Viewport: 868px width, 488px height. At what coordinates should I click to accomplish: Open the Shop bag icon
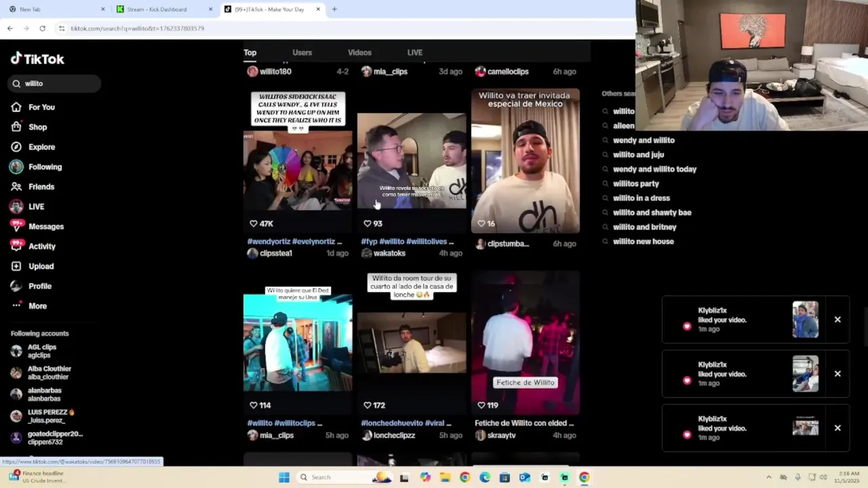coord(16,127)
